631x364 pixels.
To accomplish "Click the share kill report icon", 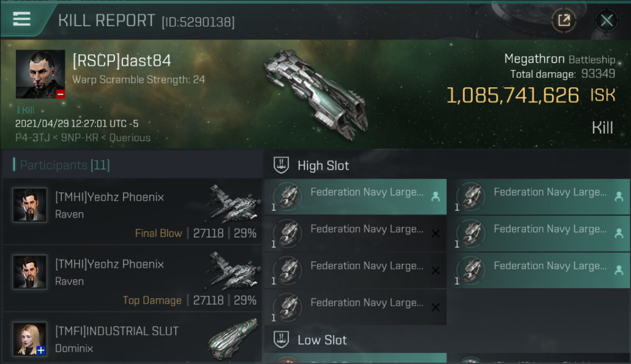I will click(564, 20).
